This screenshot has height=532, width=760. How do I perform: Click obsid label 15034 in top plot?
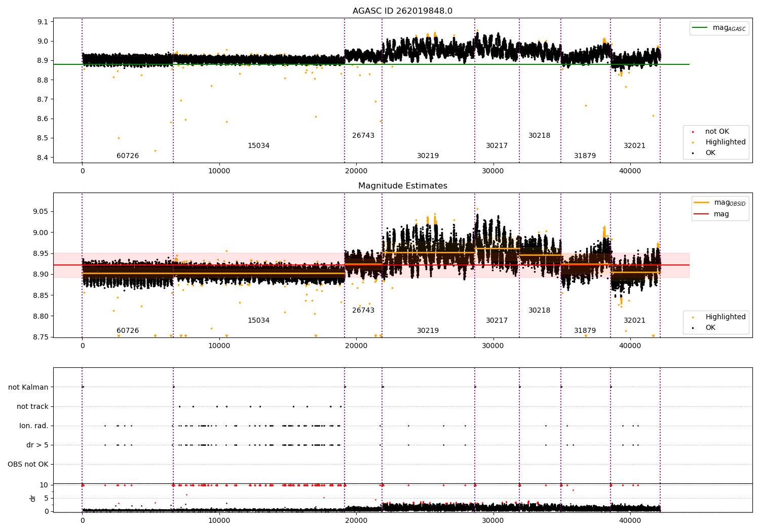(x=258, y=146)
